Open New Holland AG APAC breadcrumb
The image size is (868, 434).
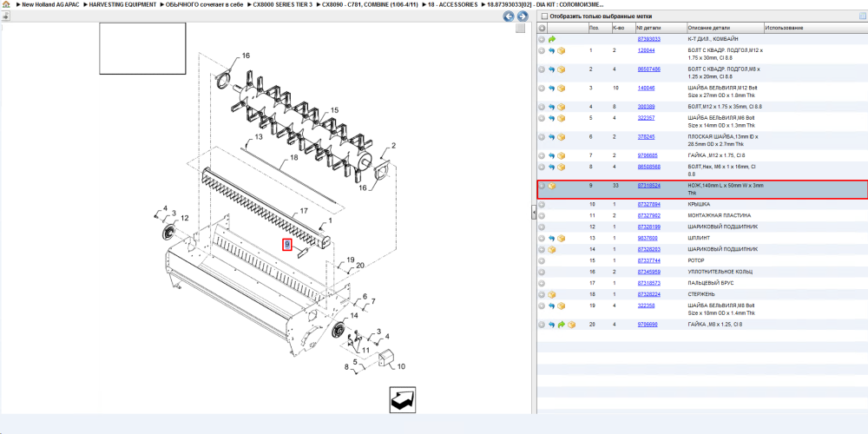point(50,4)
